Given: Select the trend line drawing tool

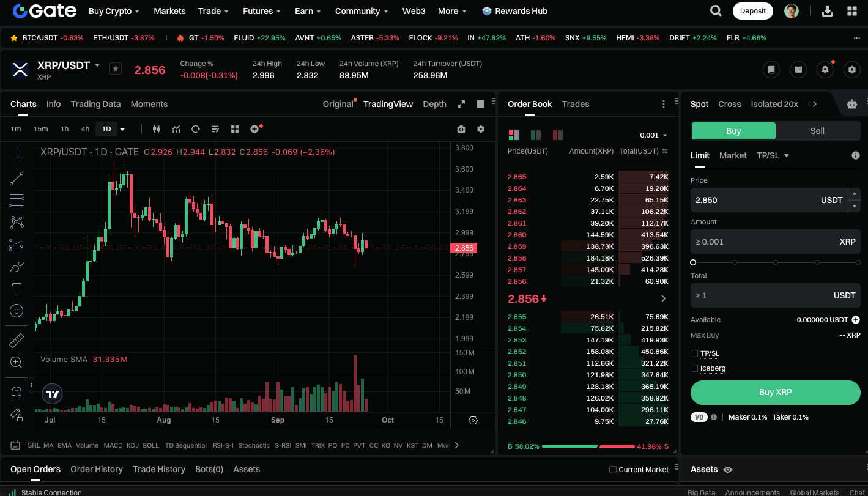Looking at the screenshot, I should pyautogui.click(x=17, y=179).
